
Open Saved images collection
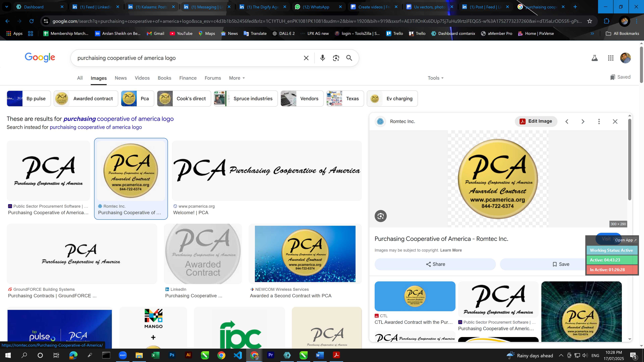(620, 77)
